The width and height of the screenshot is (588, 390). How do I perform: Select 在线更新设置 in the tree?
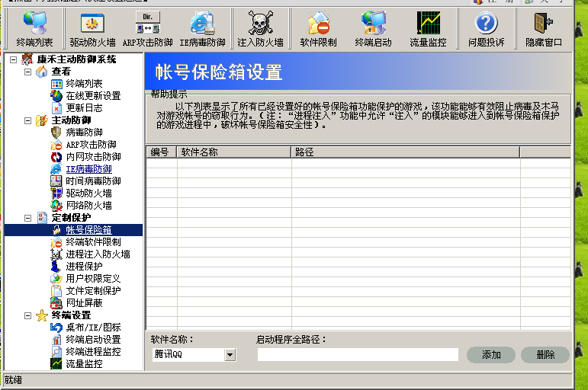coord(93,96)
